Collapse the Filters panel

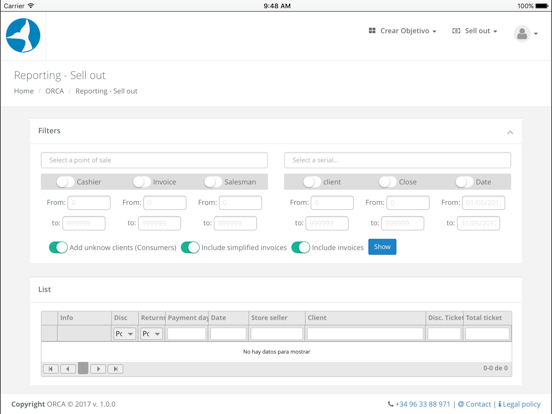coord(510,132)
